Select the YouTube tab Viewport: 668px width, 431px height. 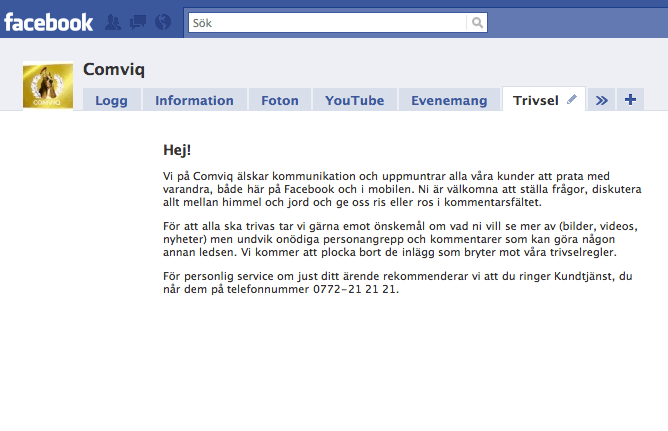354,100
